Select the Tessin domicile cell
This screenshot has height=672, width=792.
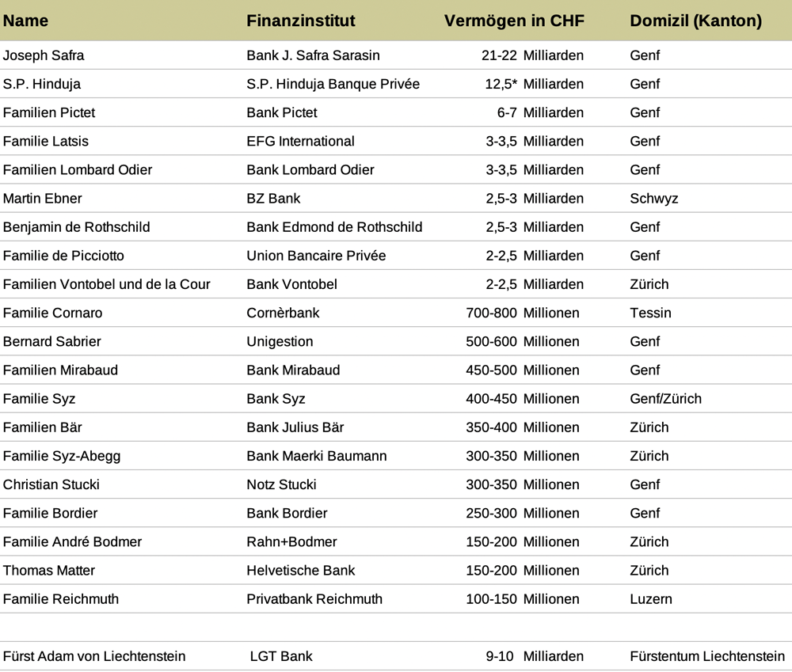pos(650,313)
